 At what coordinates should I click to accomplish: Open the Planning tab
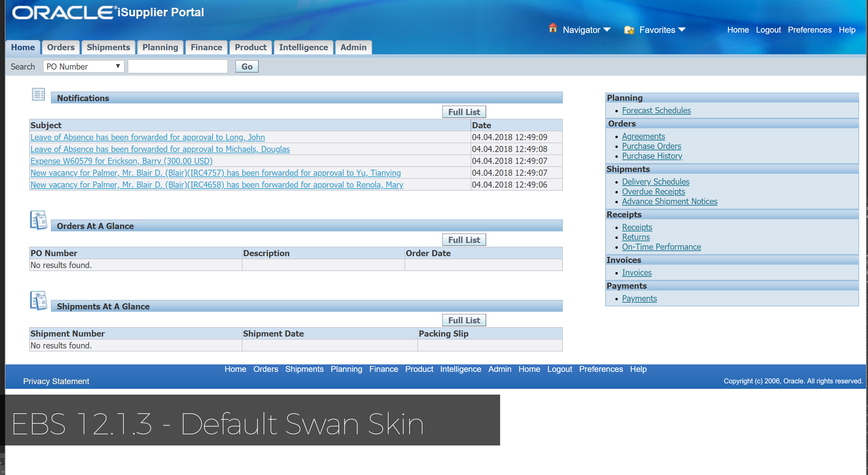click(x=160, y=47)
